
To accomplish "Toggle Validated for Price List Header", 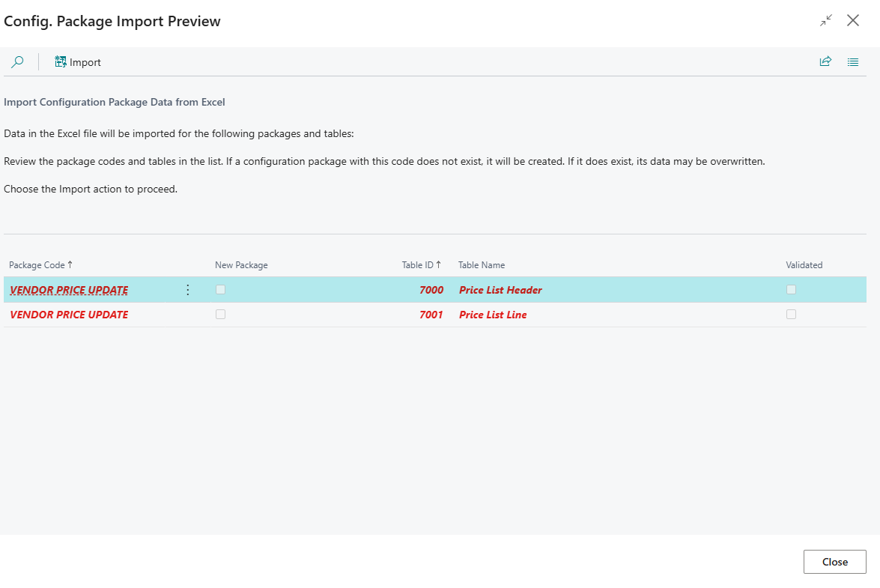I will (792, 290).
